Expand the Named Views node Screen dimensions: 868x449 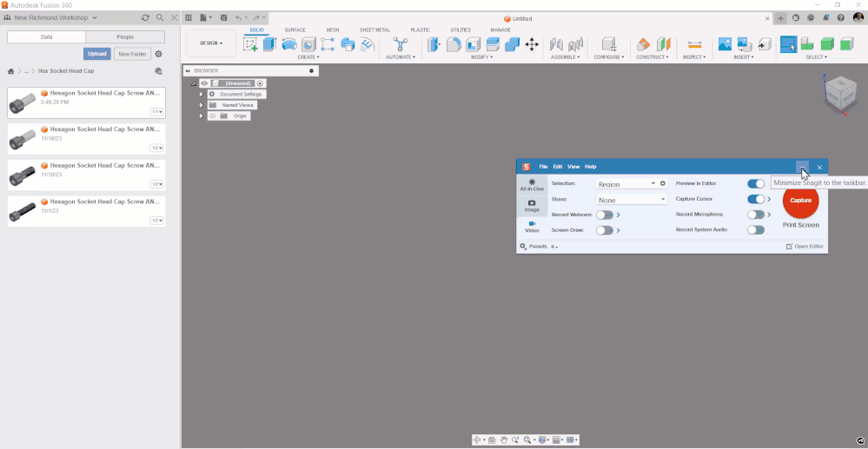tap(202, 105)
